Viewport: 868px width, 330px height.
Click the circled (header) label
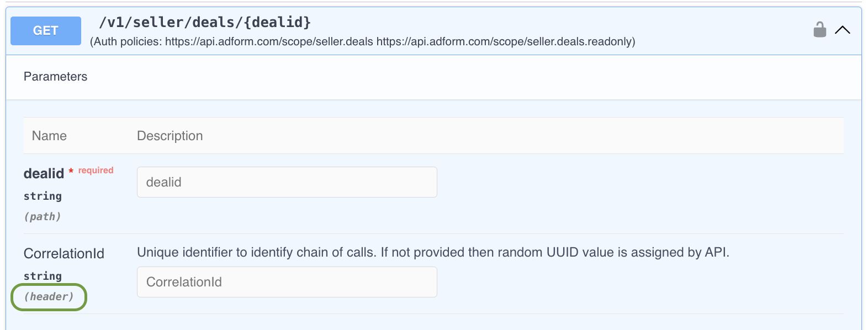49,297
